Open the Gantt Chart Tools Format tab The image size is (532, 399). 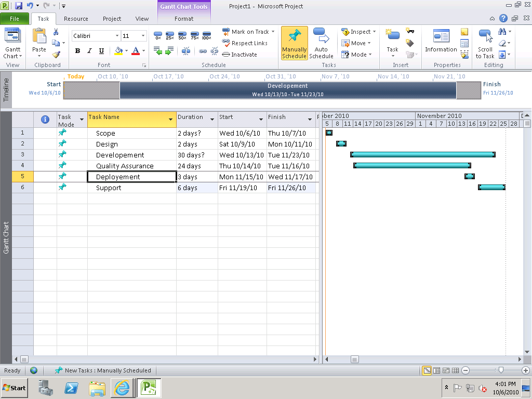(x=183, y=19)
